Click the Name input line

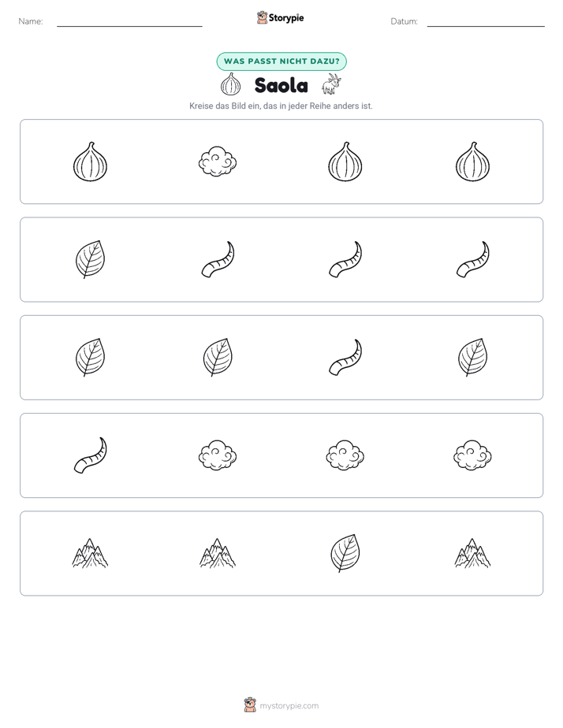point(129,25)
